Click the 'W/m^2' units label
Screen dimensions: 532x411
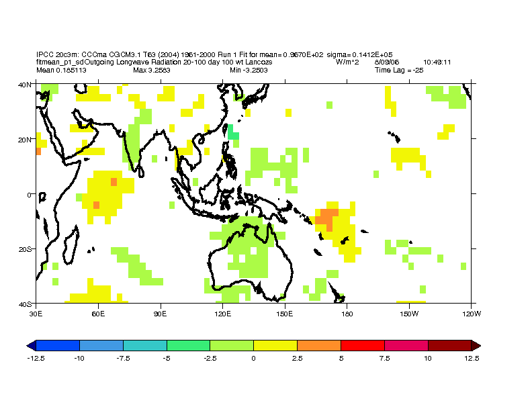coord(347,62)
